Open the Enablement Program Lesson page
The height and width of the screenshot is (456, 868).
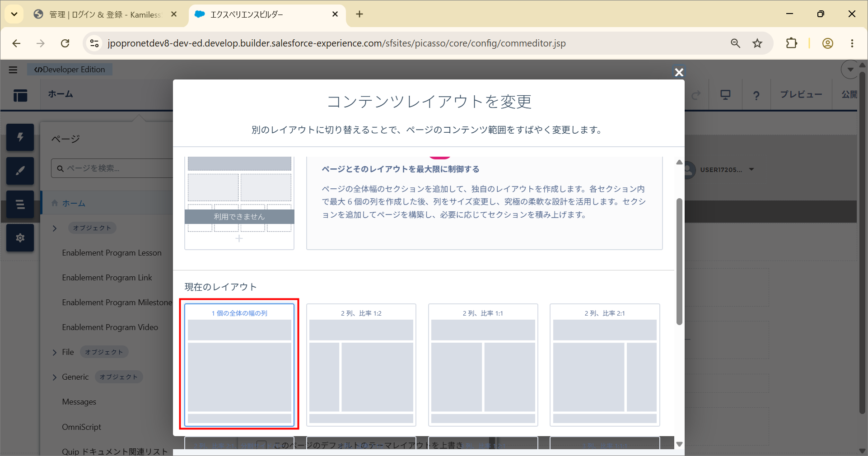click(x=112, y=253)
